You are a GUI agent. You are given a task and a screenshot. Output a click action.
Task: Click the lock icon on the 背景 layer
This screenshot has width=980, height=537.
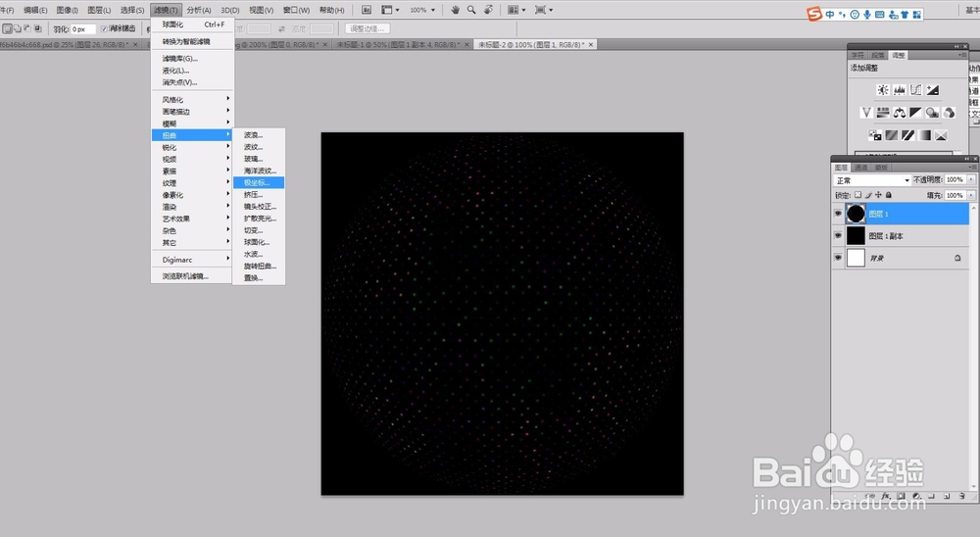[x=956, y=258]
